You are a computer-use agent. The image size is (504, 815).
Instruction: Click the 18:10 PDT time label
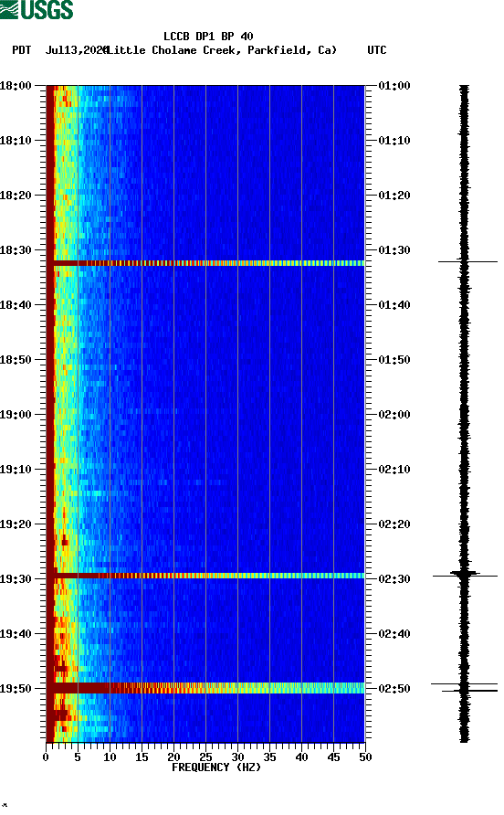click(16, 141)
